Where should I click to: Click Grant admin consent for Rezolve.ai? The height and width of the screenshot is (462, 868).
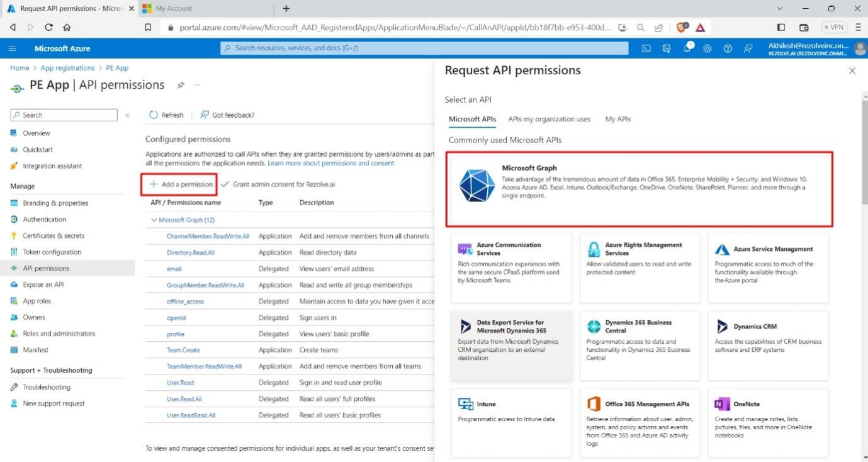[x=278, y=184]
